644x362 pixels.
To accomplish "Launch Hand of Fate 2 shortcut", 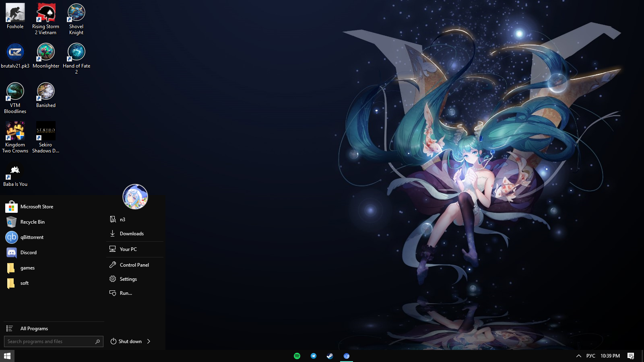I will [76, 58].
